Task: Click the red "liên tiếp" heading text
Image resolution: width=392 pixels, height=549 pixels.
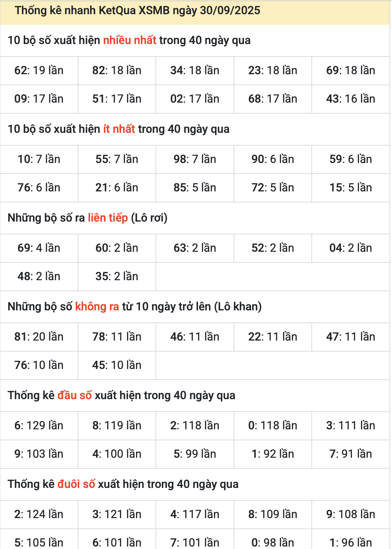Action: tap(108, 218)
